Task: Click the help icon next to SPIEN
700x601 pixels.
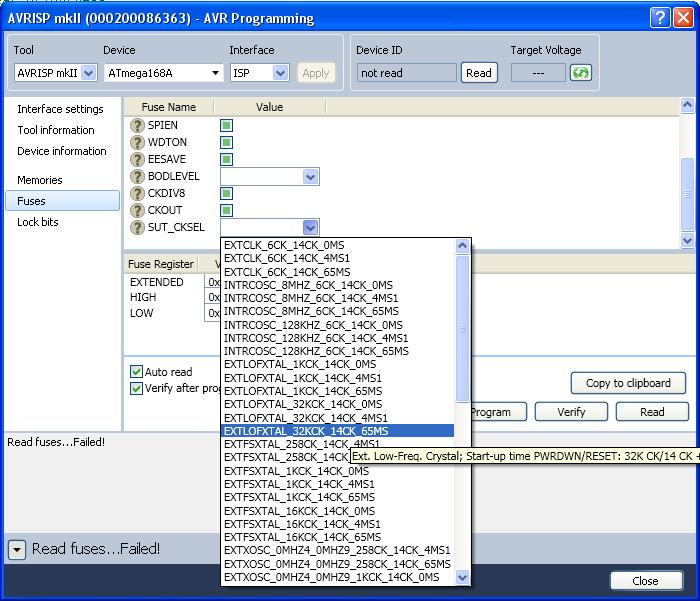Action: (137, 125)
